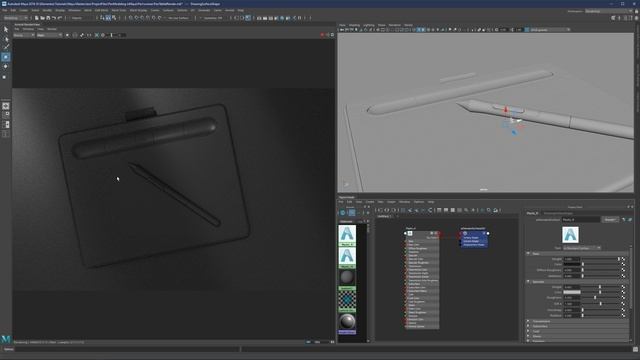Click Plastic_4 node swatch icon in graph
The image size is (640, 360).
[410, 233]
